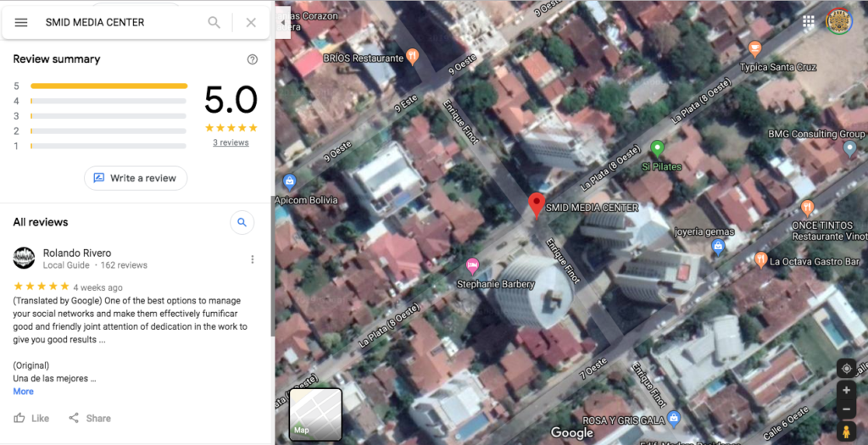Screen dimensions: 868x445
Task: Open La Octava Gastro Bar marker
Action: (x=760, y=259)
